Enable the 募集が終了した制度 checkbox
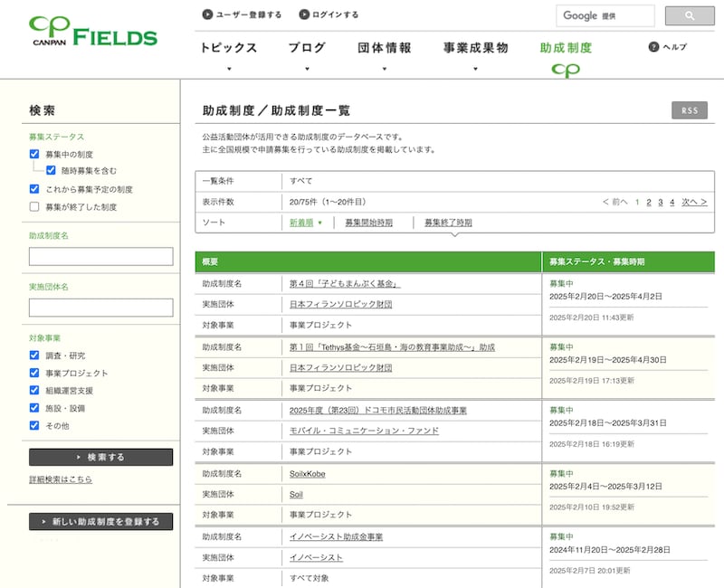Image resolution: width=724 pixels, height=588 pixels. [34, 207]
